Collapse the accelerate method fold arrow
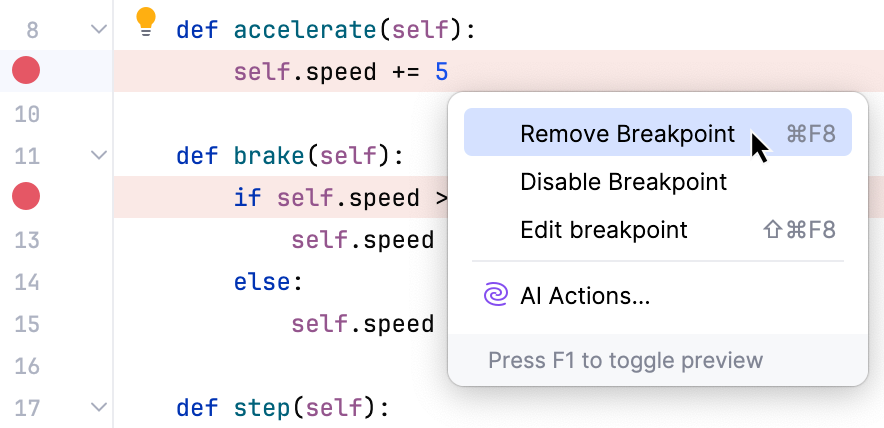This screenshot has height=428, width=884. 98,30
